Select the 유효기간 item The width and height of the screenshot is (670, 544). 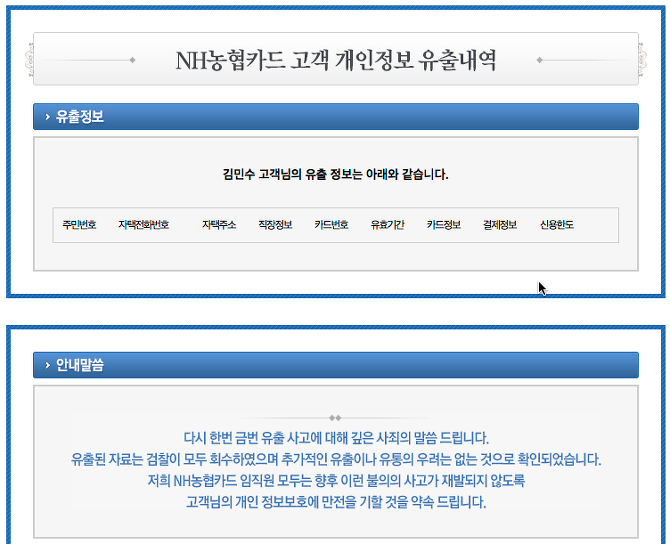[388, 225]
